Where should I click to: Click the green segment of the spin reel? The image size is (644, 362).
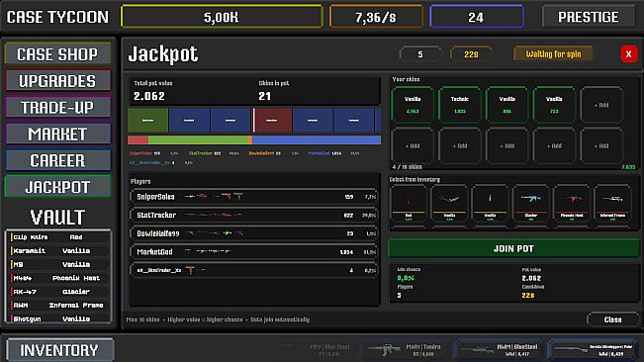tap(147, 121)
